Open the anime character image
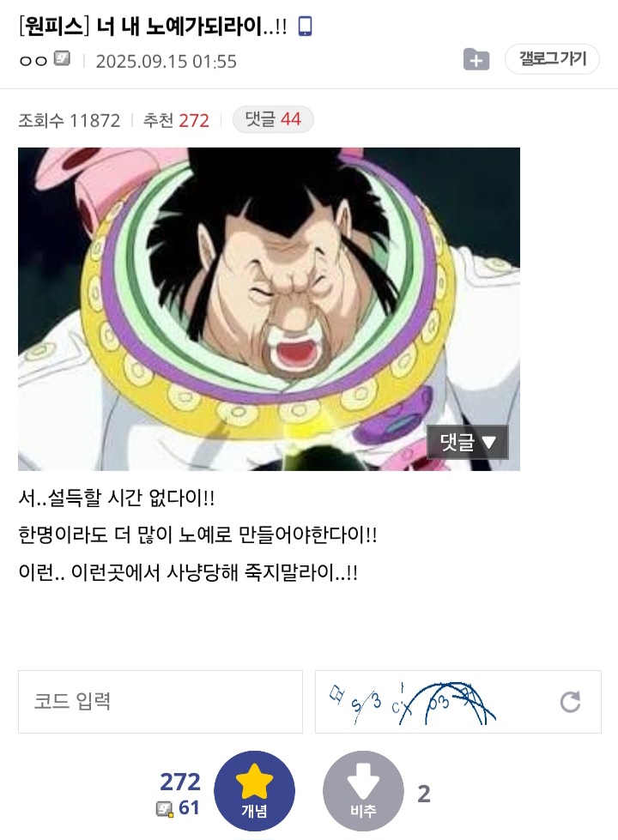Image resolution: width=618 pixels, height=840 pixels. [269, 309]
